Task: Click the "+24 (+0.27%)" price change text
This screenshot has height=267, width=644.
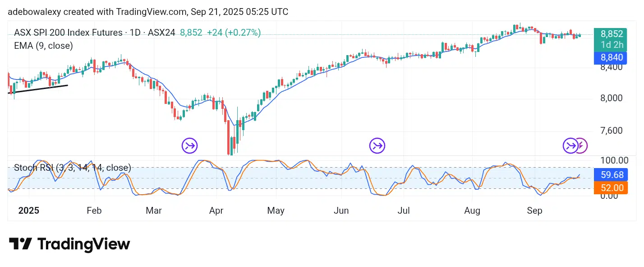Action: [235, 33]
